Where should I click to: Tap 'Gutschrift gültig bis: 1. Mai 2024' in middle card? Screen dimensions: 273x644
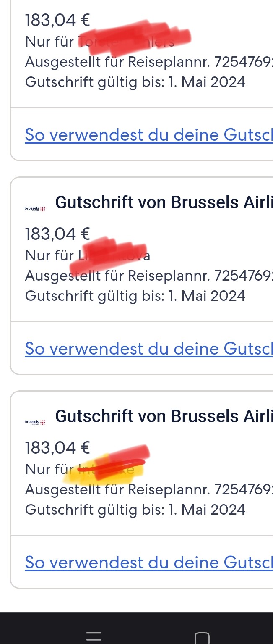click(x=135, y=296)
